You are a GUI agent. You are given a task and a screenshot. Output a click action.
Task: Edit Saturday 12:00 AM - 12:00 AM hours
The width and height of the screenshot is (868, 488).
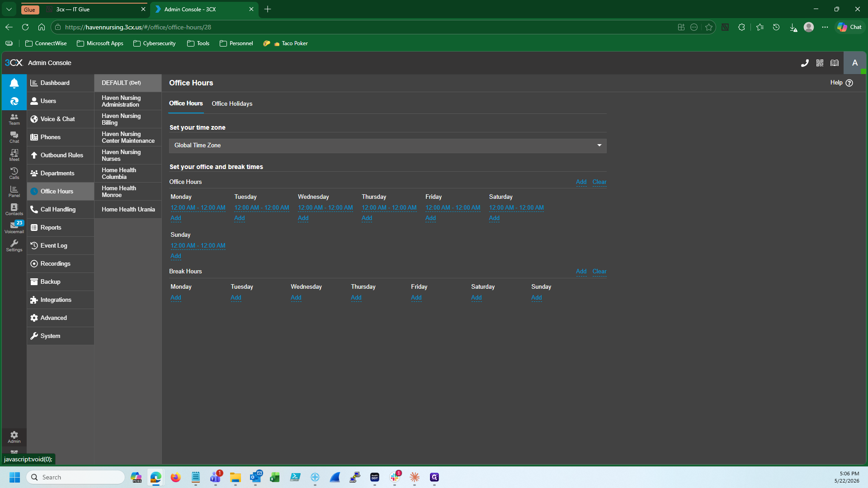pos(516,208)
